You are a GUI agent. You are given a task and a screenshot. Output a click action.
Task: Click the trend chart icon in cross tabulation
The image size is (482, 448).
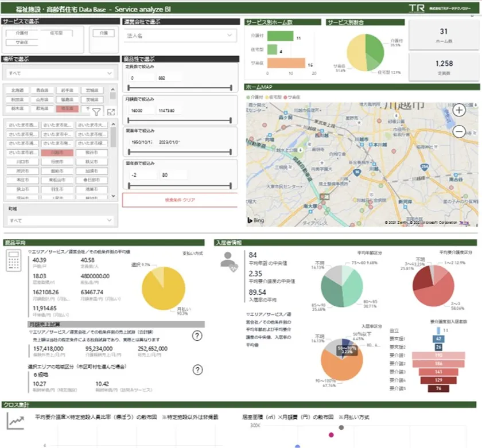coord(15,421)
